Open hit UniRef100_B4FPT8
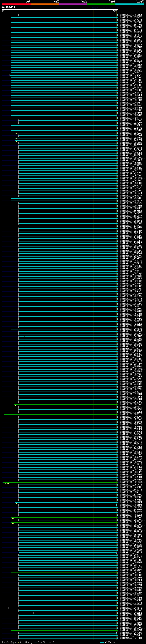This screenshot has width=146, height=644. click(131, 30)
